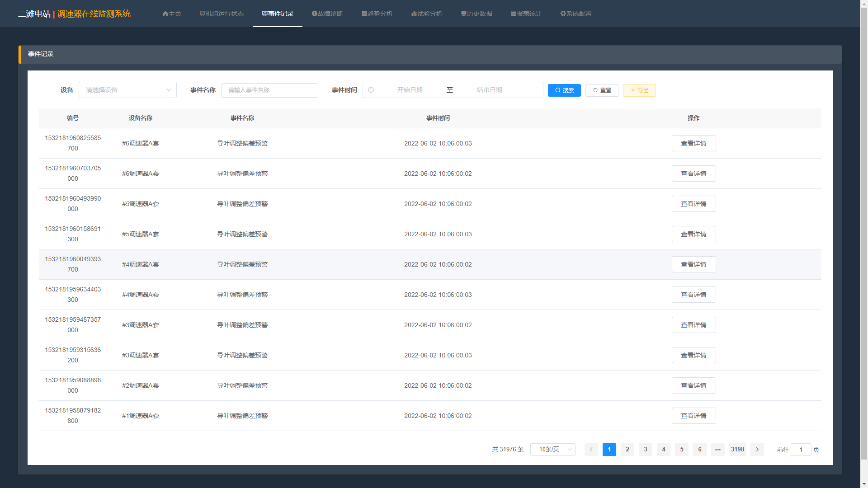The height and width of the screenshot is (488, 868).
Task: Open 试验分析 via its bar-chart icon
Action: pyautogui.click(x=414, y=14)
